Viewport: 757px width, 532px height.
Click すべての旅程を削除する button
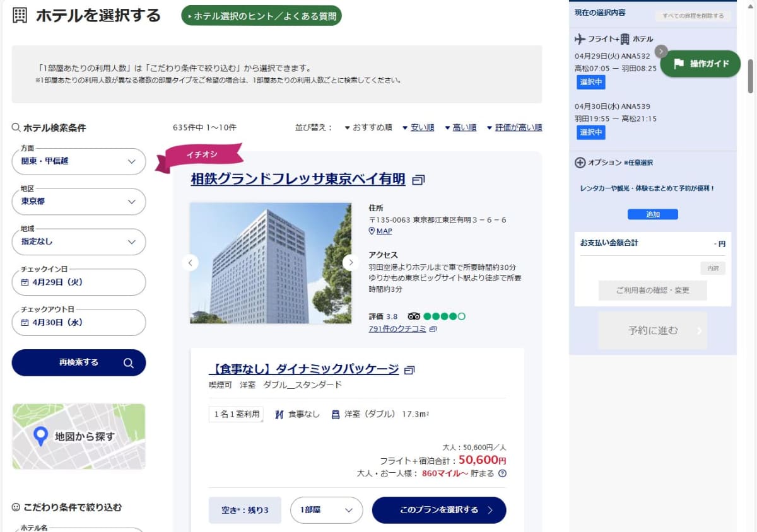(x=693, y=16)
